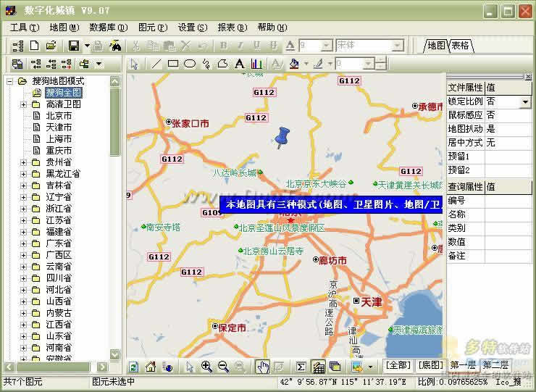This screenshot has height=392, width=536.
Task: Click the 张家口市 city label on map
Action: point(190,123)
